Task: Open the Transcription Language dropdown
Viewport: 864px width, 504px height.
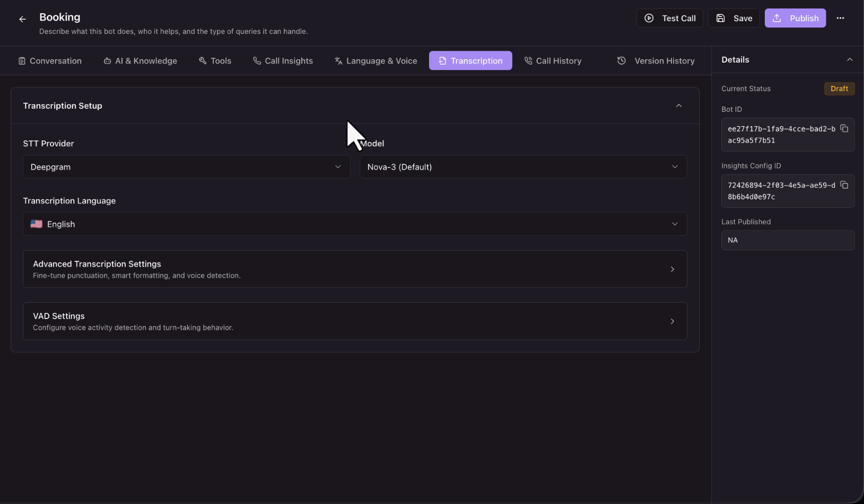Action: [x=355, y=224]
